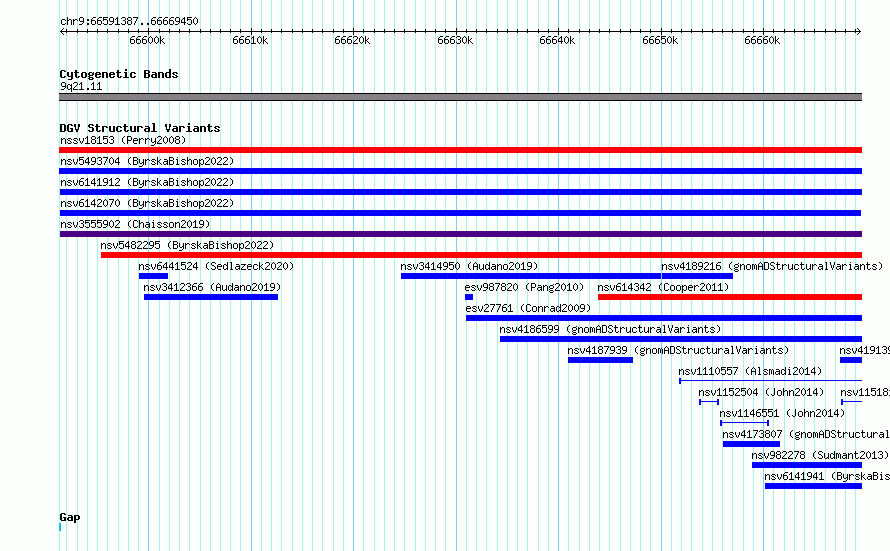Open nsv4173807 gnomAD variant label

click(x=806, y=434)
